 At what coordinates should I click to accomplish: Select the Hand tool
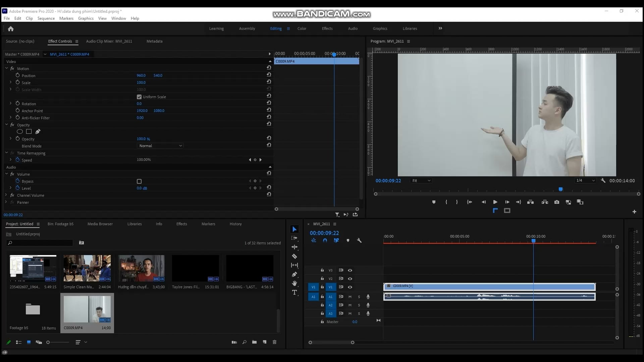coord(294,283)
